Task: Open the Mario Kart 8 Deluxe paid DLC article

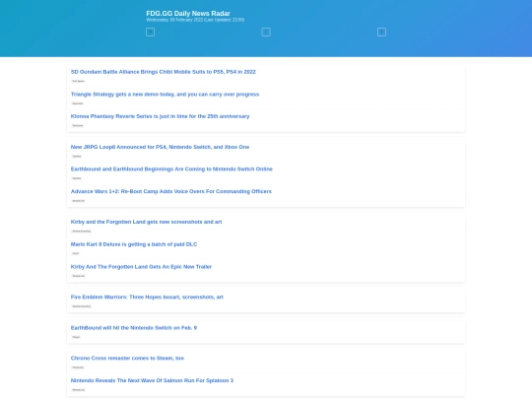Action: click(134, 244)
